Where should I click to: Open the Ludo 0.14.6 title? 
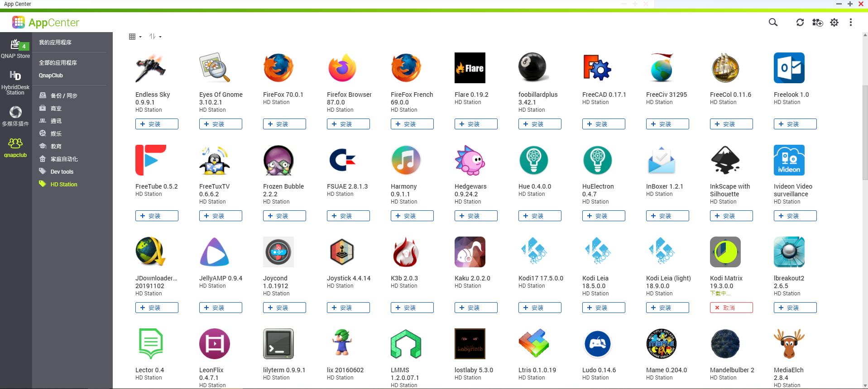pyautogui.click(x=599, y=370)
